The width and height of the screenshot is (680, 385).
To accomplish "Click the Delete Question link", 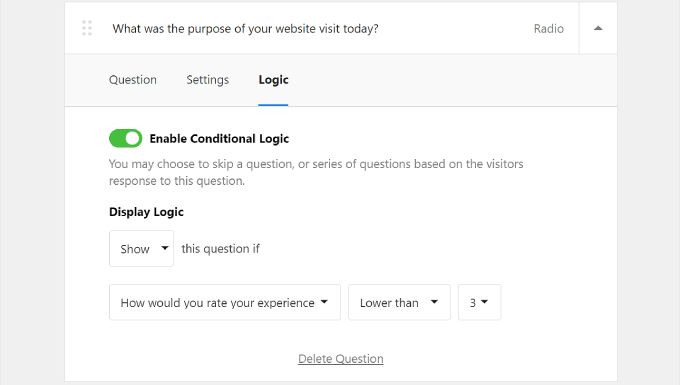I will coord(341,359).
